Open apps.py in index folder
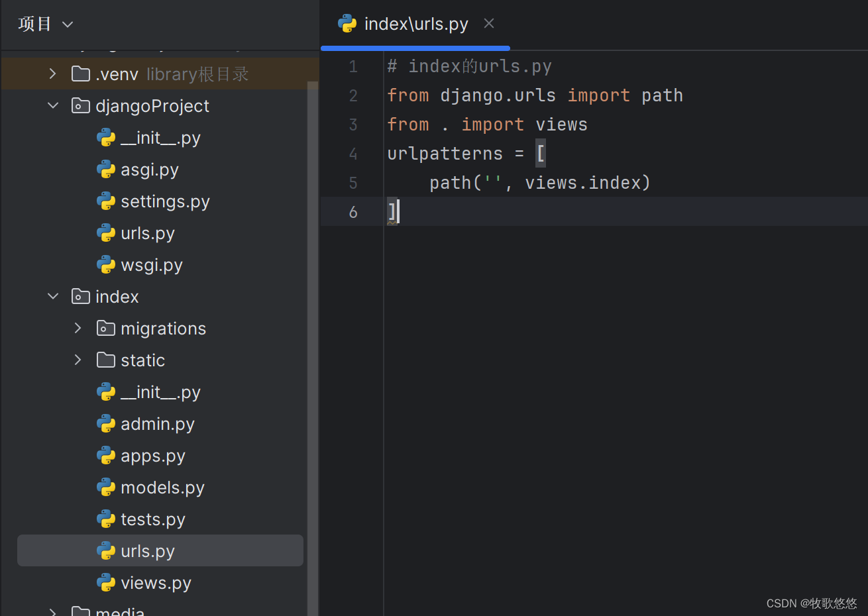The height and width of the screenshot is (616, 868). coord(153,456)
